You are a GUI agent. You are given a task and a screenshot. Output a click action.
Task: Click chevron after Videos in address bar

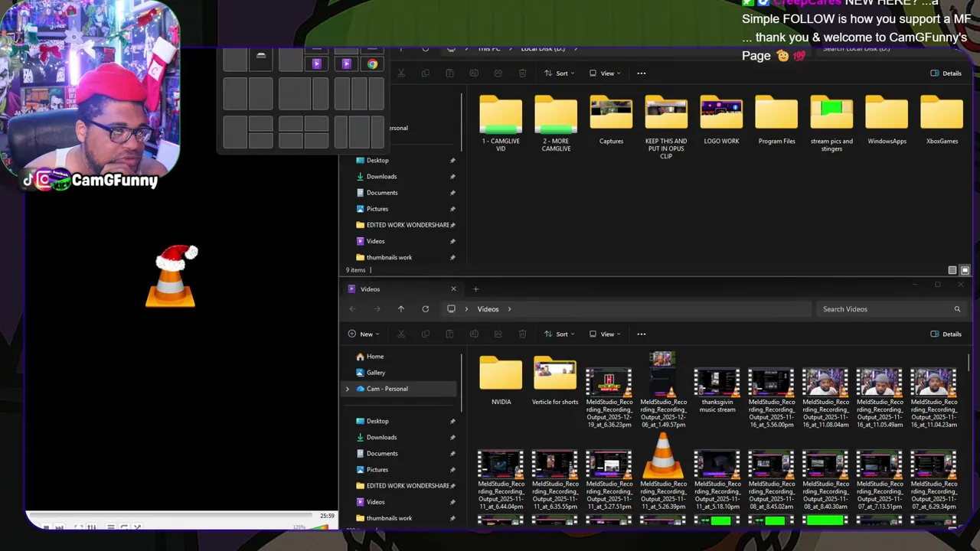509,309
